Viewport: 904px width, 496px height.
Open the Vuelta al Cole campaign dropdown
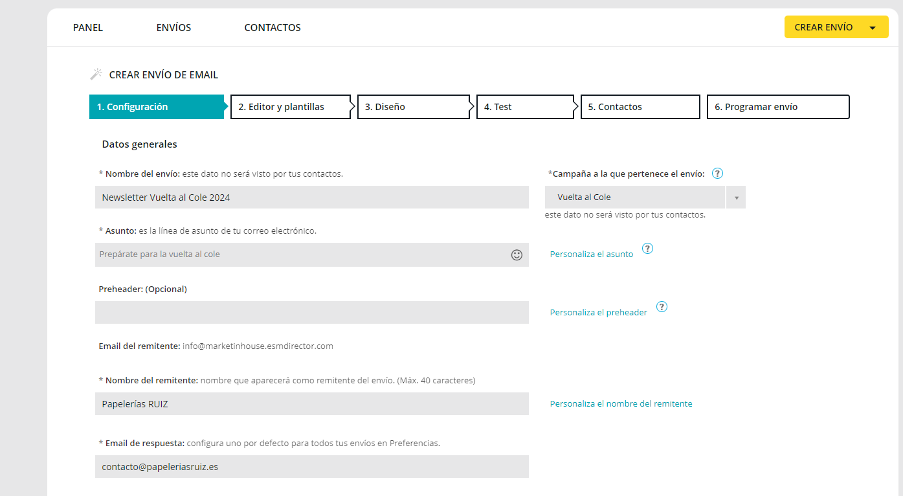point(645,197)
